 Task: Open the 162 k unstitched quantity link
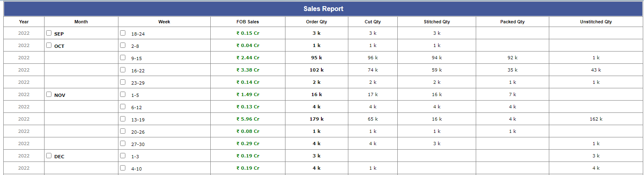coord(596,119)
